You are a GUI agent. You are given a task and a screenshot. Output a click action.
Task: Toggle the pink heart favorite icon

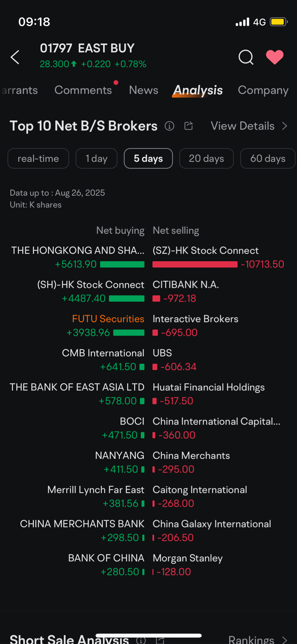pos(275,57)
